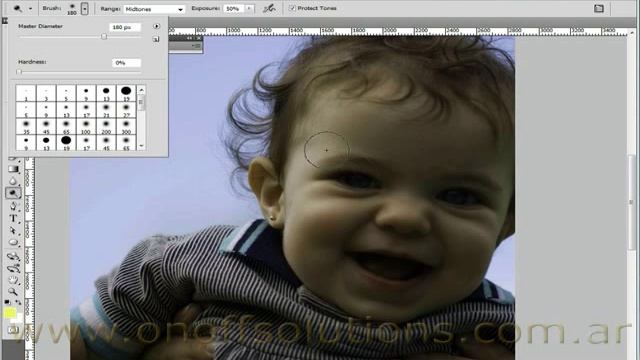Swap foreground and background colors
This screenshot has width=640, height=360.
(18, 302)
